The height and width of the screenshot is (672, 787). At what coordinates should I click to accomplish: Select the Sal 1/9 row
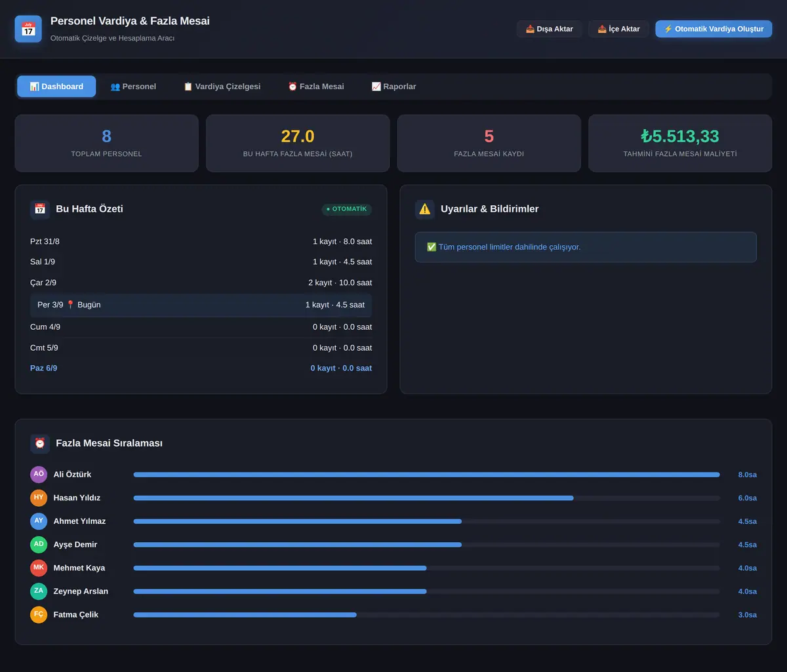[201, 262]
